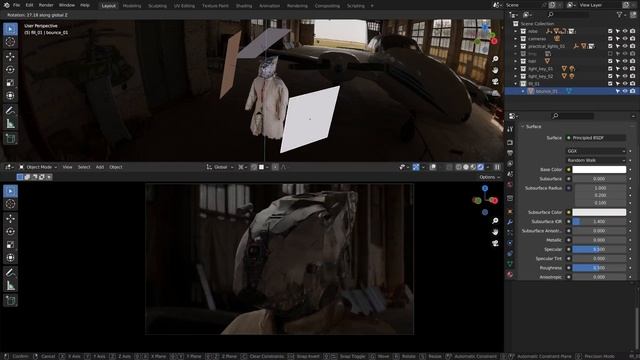Select the Cursor tool in the upper viewport toolbar
Screen dimensions: 640x360
[10, 42]
